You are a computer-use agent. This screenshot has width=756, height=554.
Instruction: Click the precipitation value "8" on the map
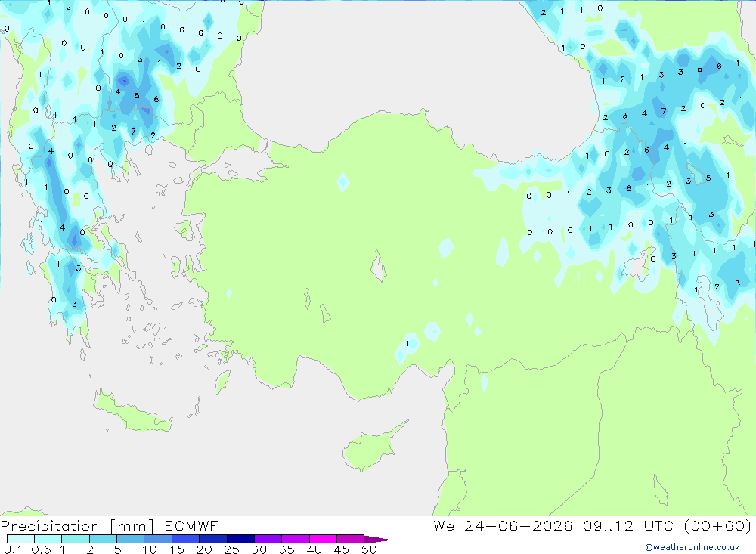coord(137,95)
